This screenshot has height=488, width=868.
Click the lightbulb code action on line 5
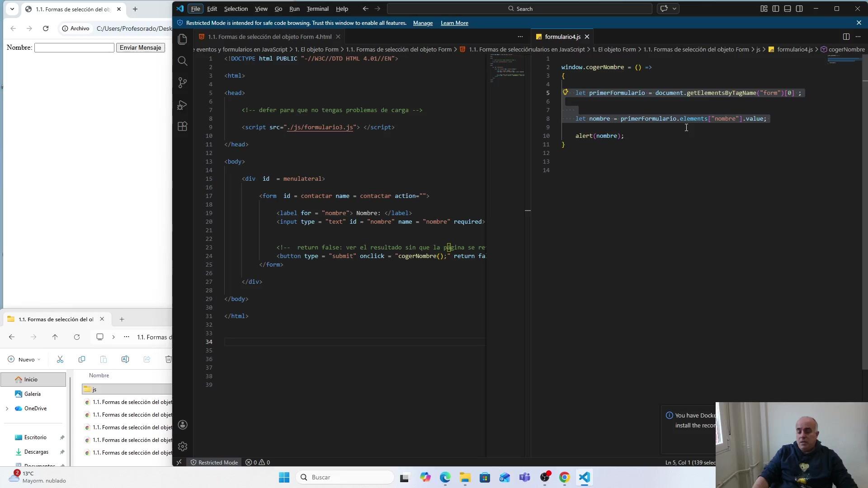click(565, 92)
